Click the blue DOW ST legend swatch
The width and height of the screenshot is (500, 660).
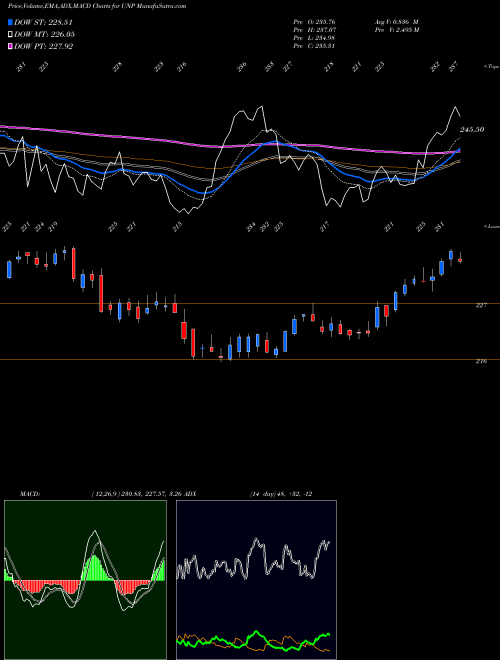click(x=11, y=22)
